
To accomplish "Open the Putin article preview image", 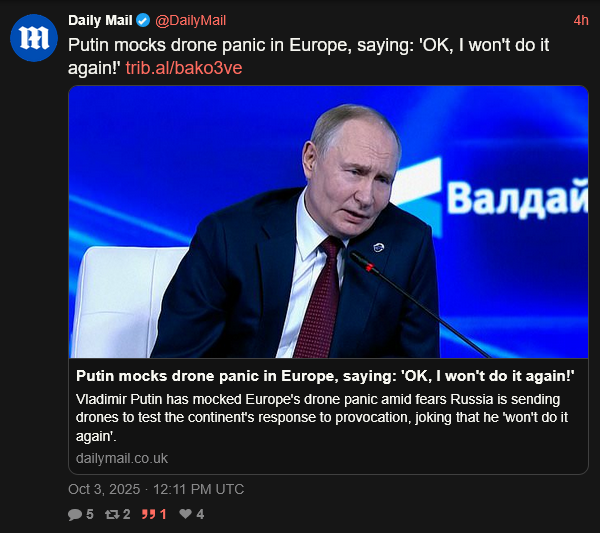I will click(328, 220).
